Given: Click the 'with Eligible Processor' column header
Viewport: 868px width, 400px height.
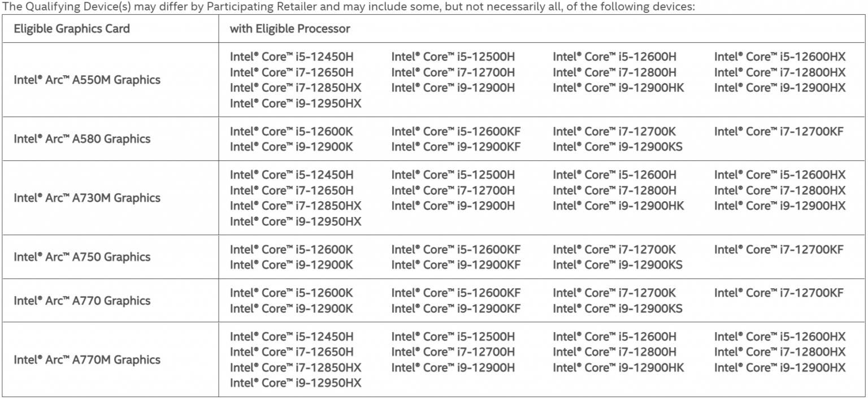Looking at the screenshot, I should (290, 29).
